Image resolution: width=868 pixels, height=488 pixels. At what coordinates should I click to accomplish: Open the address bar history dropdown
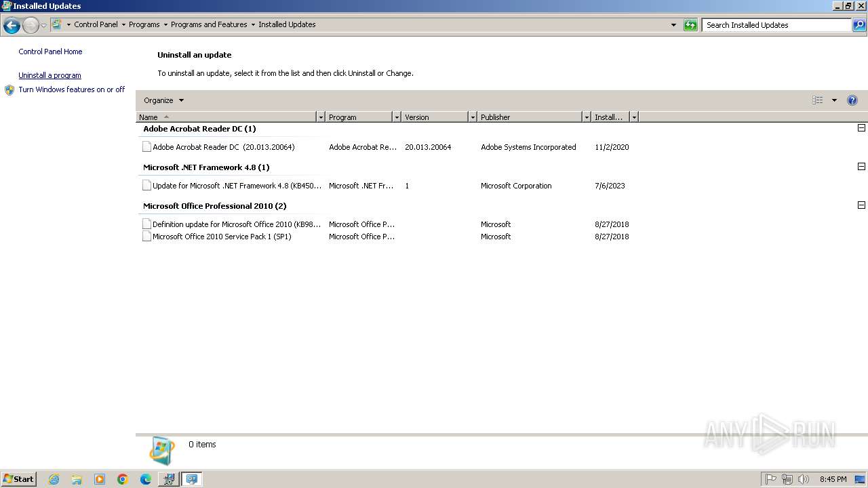click(673, 25)
